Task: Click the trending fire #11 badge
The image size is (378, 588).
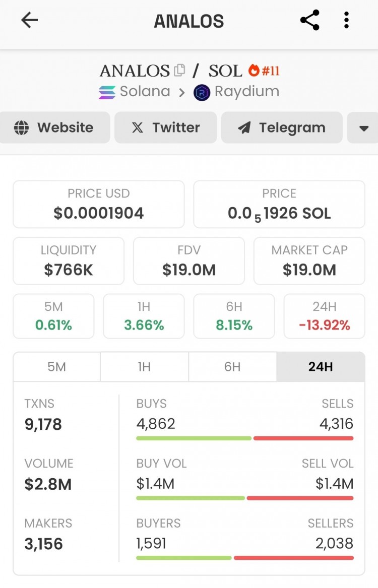Action: coord(264,71)
